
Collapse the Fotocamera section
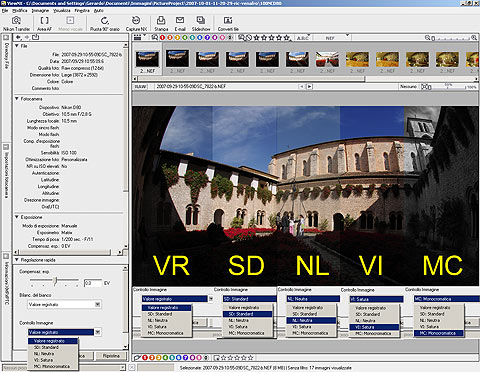[17, 99]
